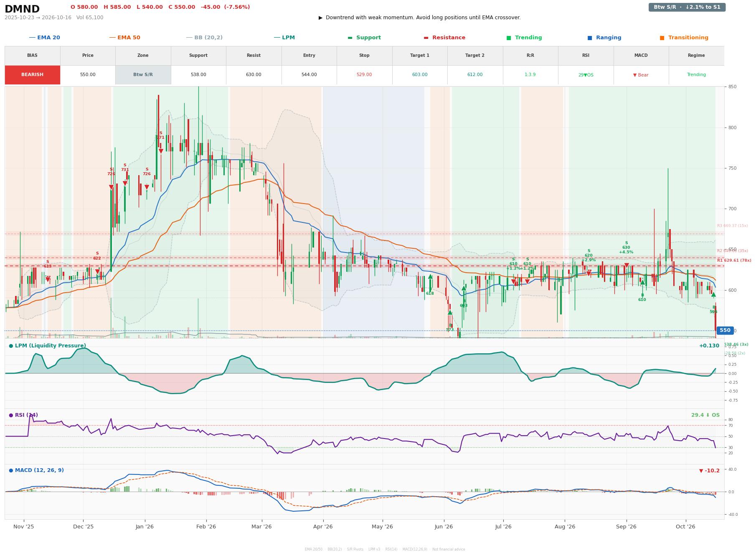Select the S 630 +4.5% sell signal
This screenshot has height=556, width=756.
[x=626, y=265]
